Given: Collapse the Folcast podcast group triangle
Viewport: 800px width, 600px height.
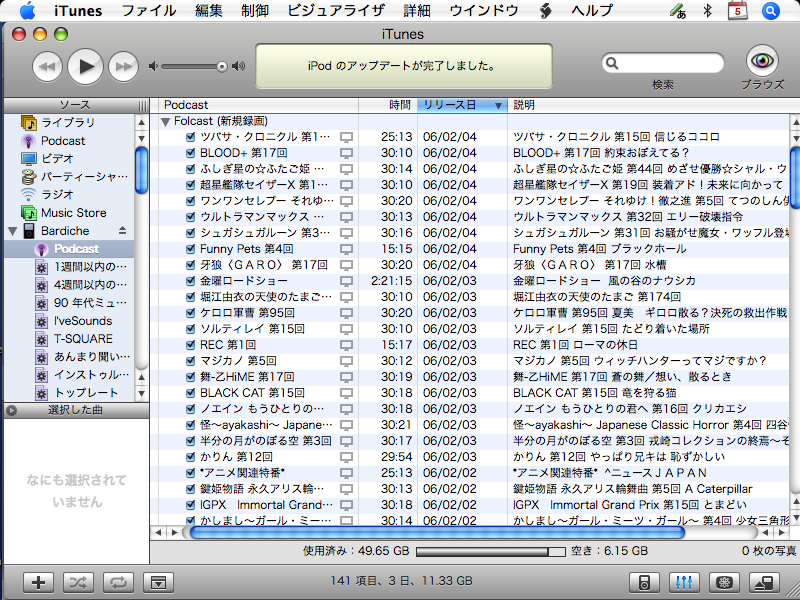Looking at the screenshot, I should coord(166,121).
